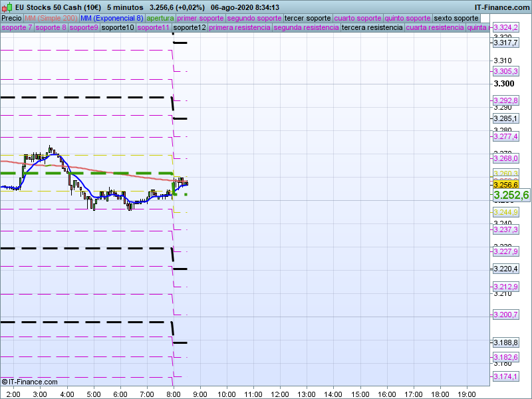The width and height of the screenshot is (532, 399).
Task: Click the yellow 3.256,6 current price tag
Action: [x=505, y=184]
